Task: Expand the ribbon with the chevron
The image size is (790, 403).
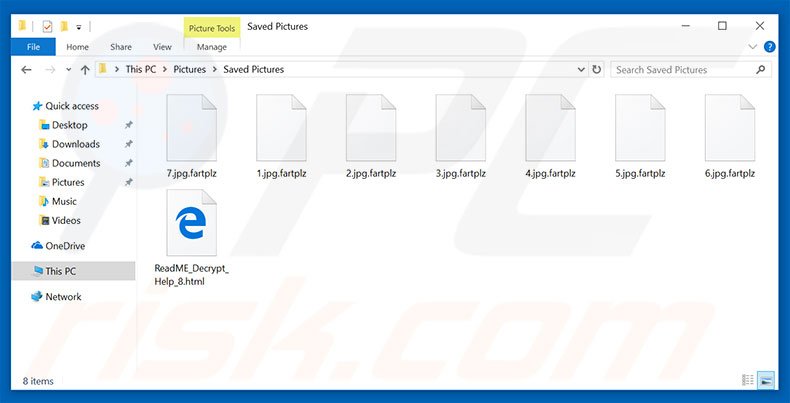Action: [x=753, y=47]
